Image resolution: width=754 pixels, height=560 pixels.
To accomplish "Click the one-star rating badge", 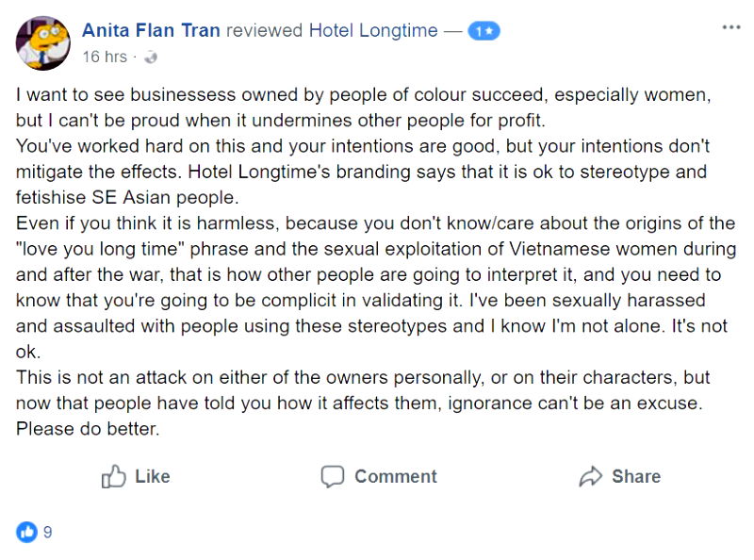I will [x=485, y=31].
